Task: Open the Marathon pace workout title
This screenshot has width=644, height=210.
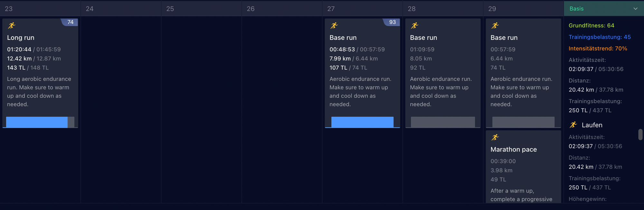Action: (514, 150)
